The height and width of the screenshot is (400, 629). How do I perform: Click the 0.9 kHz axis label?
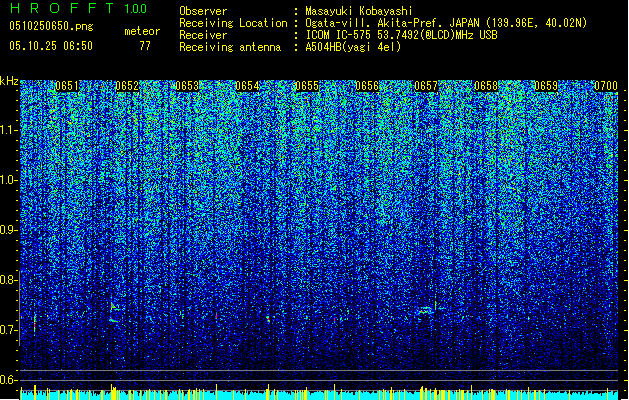tap(9, 230)
